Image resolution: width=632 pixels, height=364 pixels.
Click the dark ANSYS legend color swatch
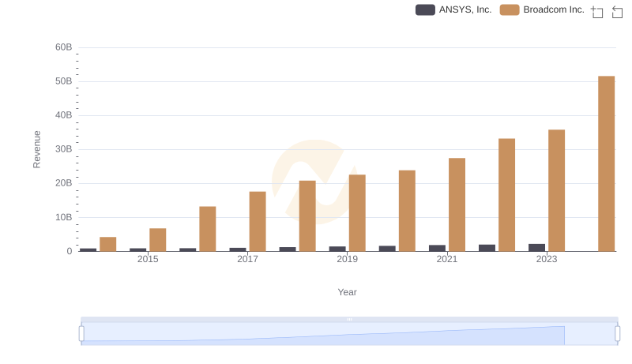[425, 9]
